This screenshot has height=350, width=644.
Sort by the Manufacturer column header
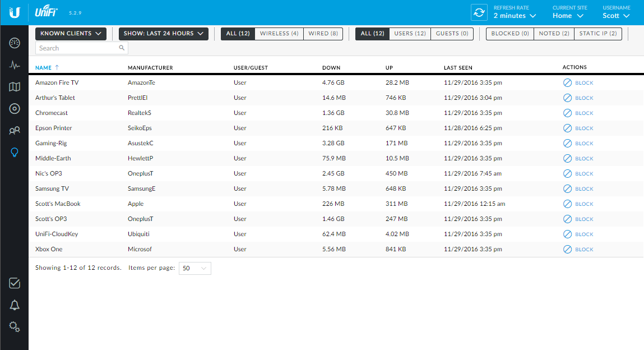point(150,68)
